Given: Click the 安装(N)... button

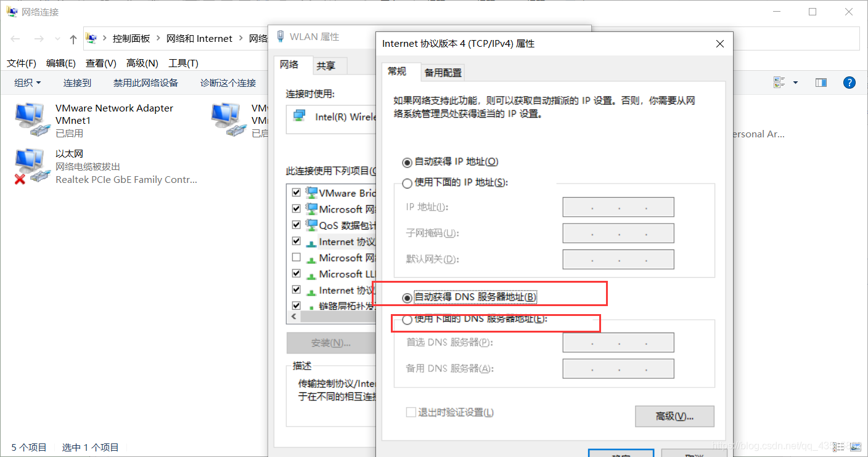Looking at the screenshot, I should [331, 343].
